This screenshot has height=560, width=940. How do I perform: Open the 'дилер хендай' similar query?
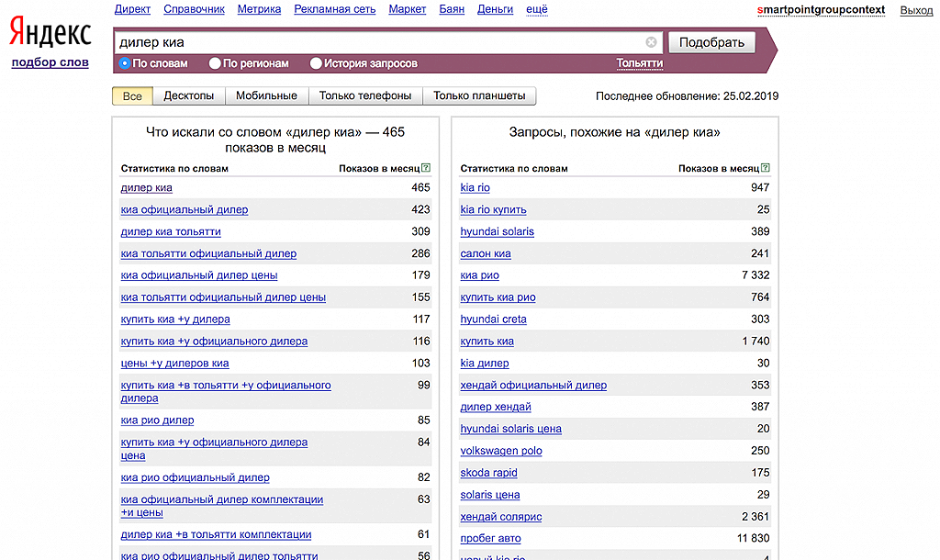(x=495, y=407)
